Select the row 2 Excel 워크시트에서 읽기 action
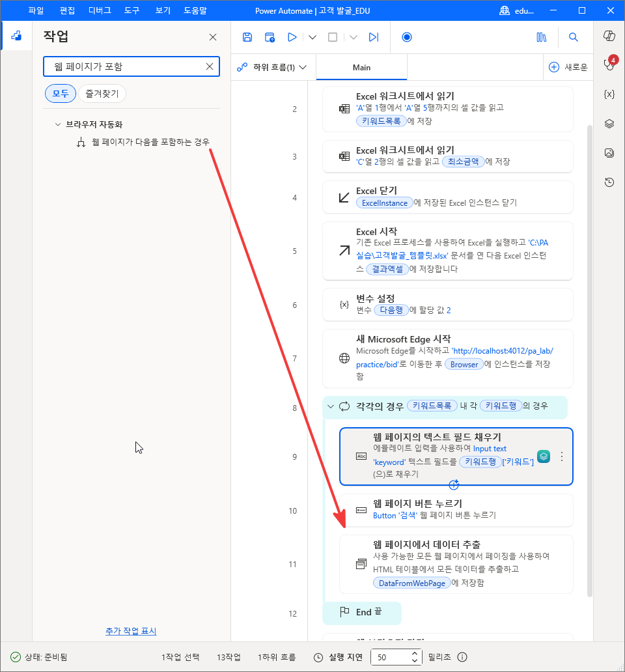This screenshot has height=672, width=625. pos(448,109)
